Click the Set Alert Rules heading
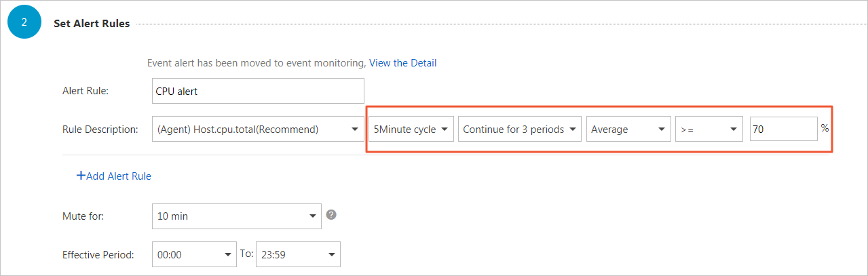This screenshot has height=276, width=868. coord(92,24)
